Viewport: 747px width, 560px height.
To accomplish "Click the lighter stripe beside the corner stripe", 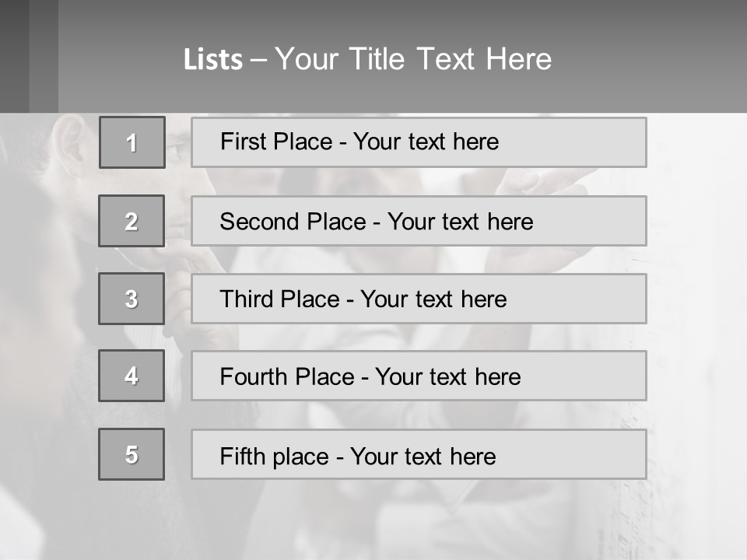I will click(x=44, y=56).
